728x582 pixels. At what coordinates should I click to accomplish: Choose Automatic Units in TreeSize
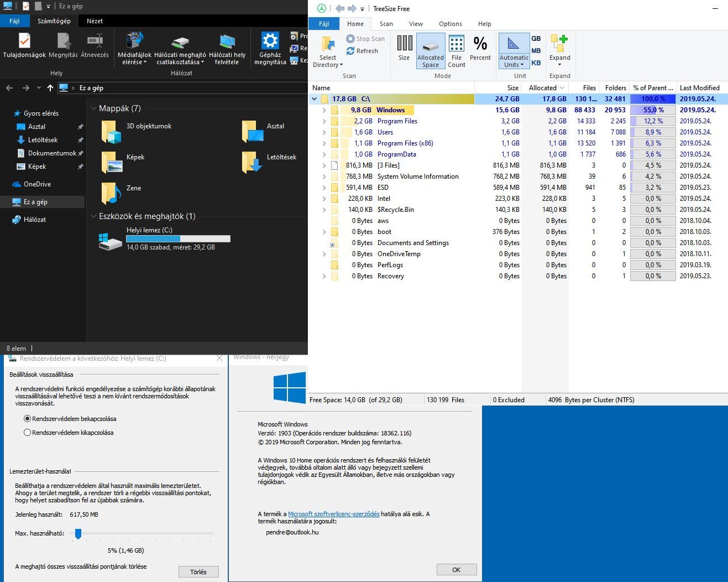[514, 51]
